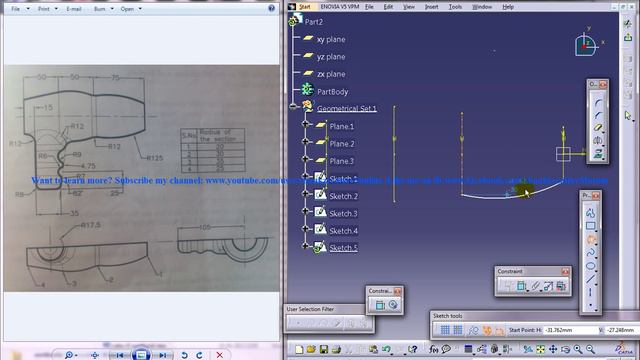Toggle Geometrical Constraints in Sketch tools
Screen dimensions: 640x360
tap(487, 330)
